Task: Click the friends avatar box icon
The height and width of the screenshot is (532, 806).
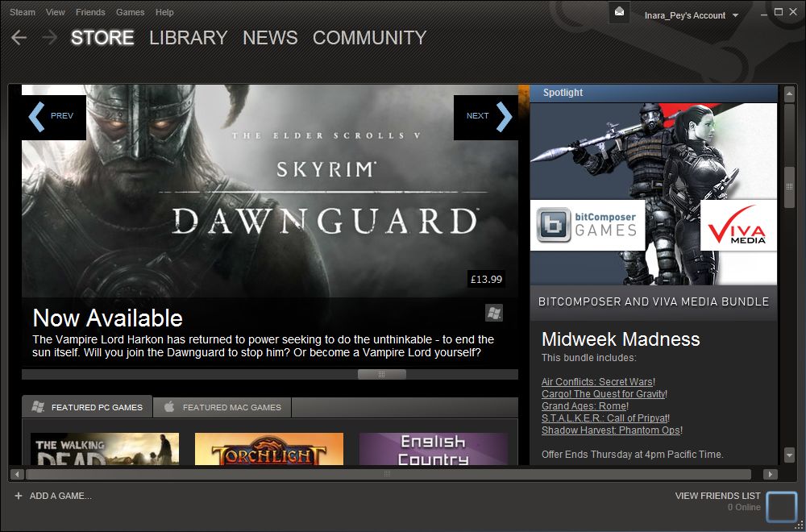Action: coord(780,505)
